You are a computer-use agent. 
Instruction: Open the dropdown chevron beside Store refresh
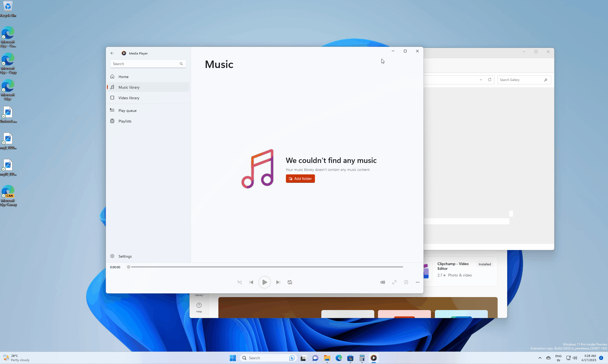[480, 80]
